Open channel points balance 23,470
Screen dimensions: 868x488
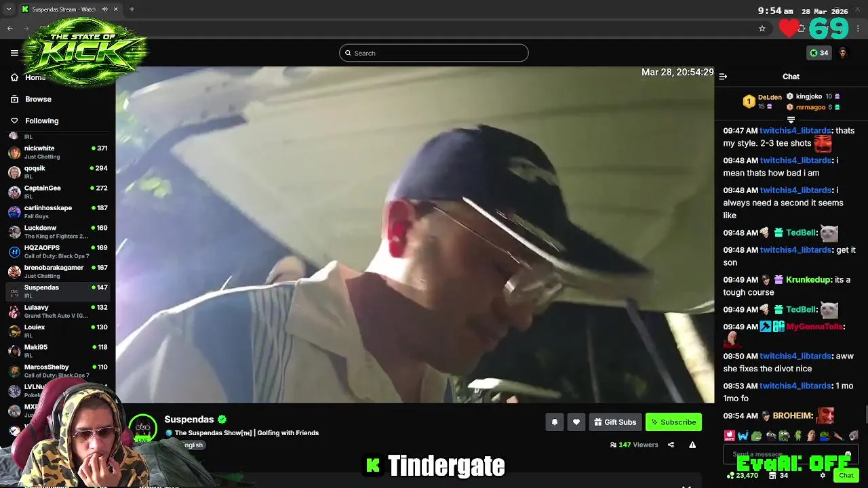(742, 476)
